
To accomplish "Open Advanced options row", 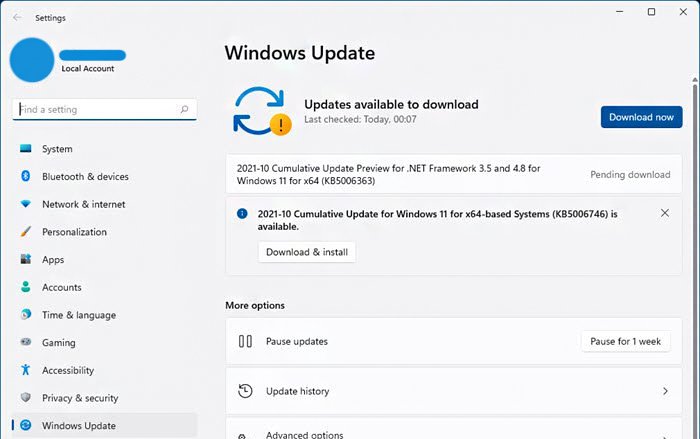I will coord(454,429).
